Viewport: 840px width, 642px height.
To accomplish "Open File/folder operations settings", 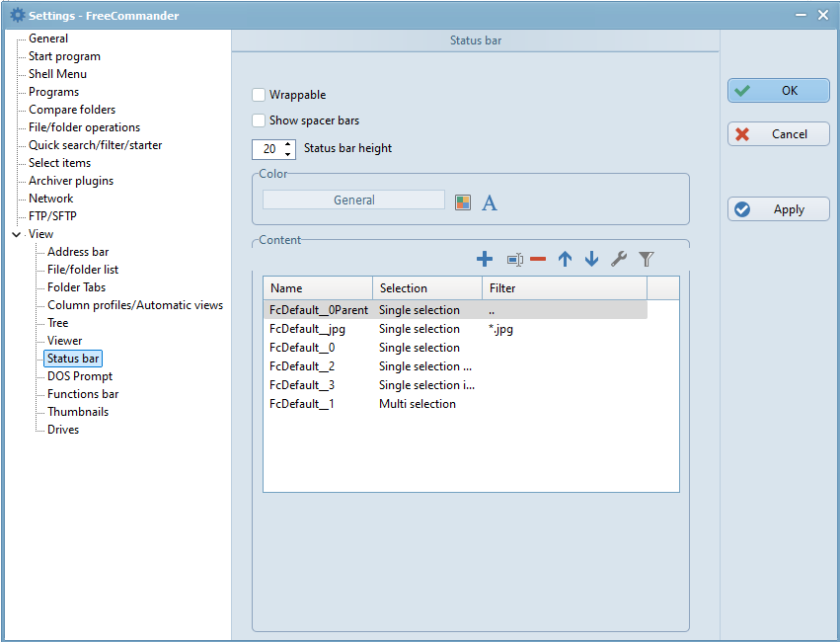I will coord(84,127).
